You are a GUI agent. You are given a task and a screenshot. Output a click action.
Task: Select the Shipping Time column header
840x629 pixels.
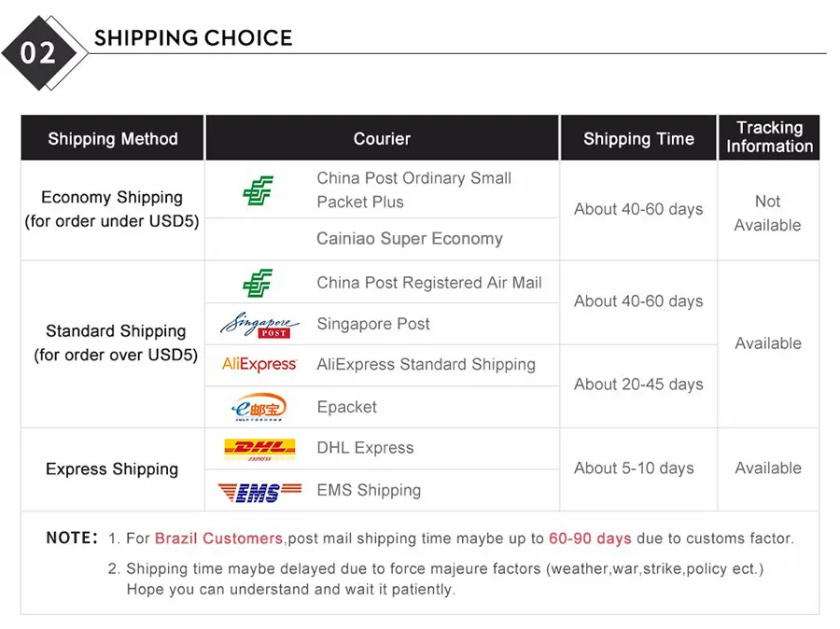click(638, 138)
